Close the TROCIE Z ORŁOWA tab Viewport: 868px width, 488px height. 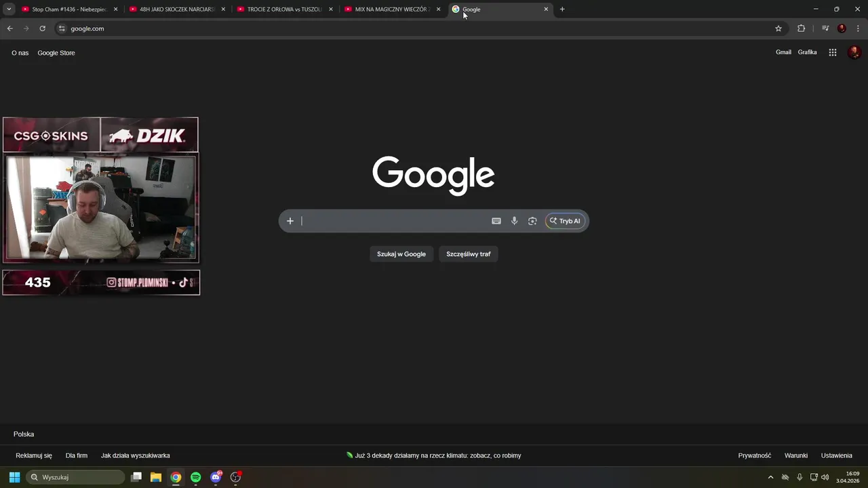[331, 9]
